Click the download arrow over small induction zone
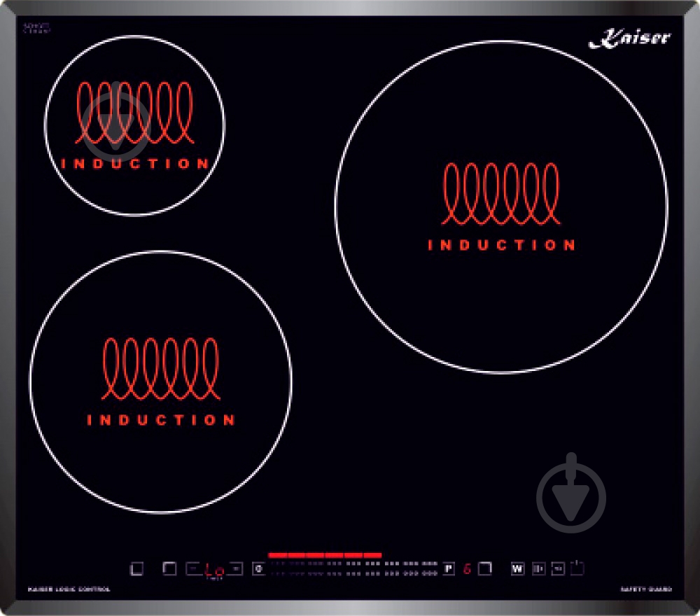Viewport: 700px width, 616px height. tap(115, 121)
